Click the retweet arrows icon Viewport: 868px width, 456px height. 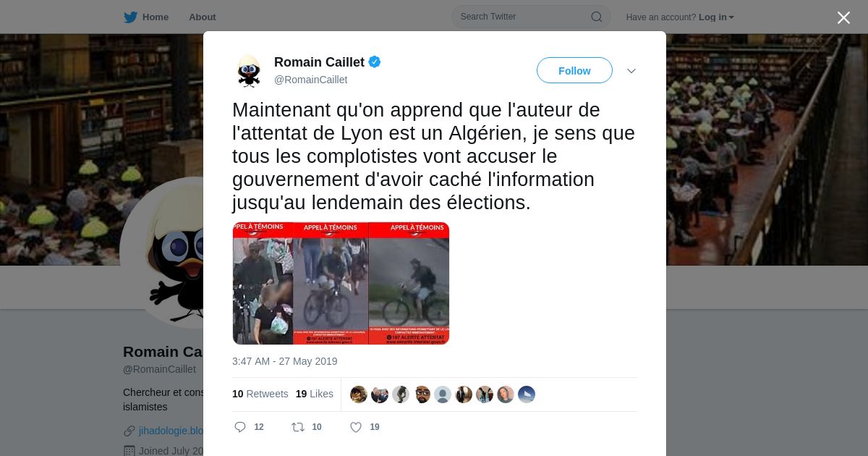298,427
